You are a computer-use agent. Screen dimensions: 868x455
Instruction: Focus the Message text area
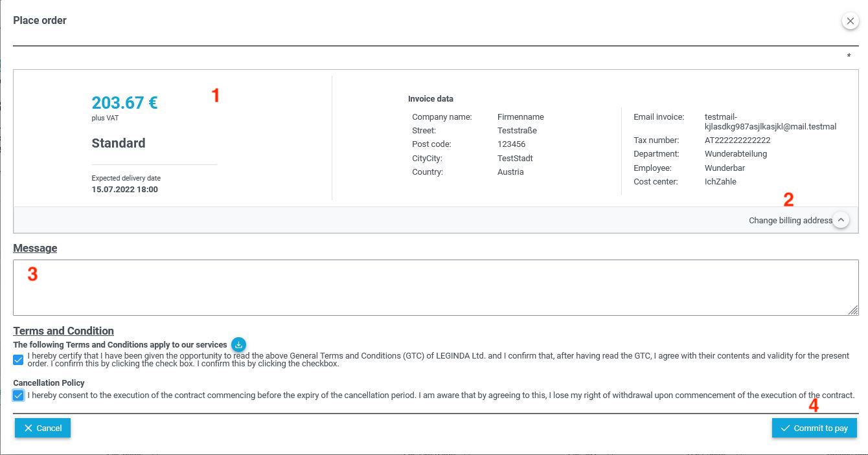coord(436,287)
